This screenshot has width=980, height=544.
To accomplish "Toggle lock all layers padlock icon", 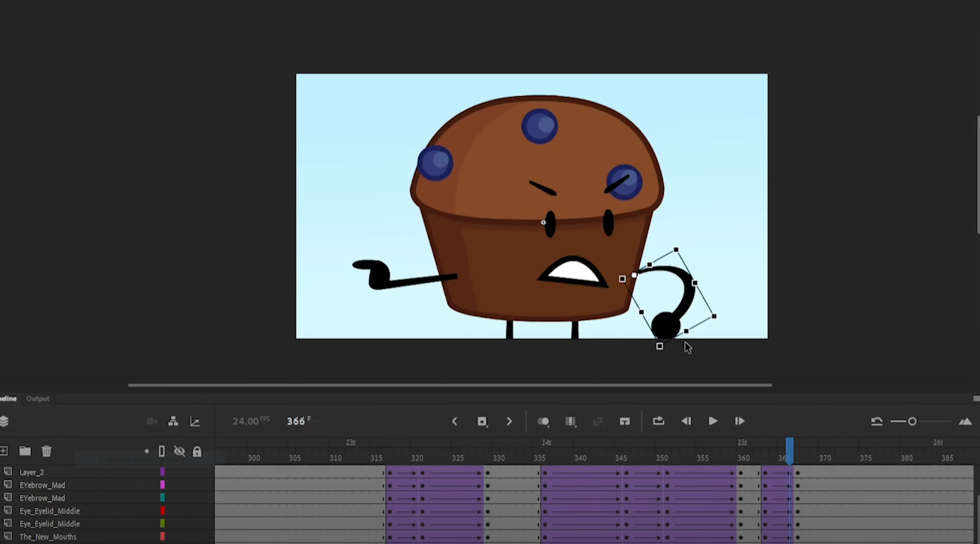I will click(x=197, y=451).
